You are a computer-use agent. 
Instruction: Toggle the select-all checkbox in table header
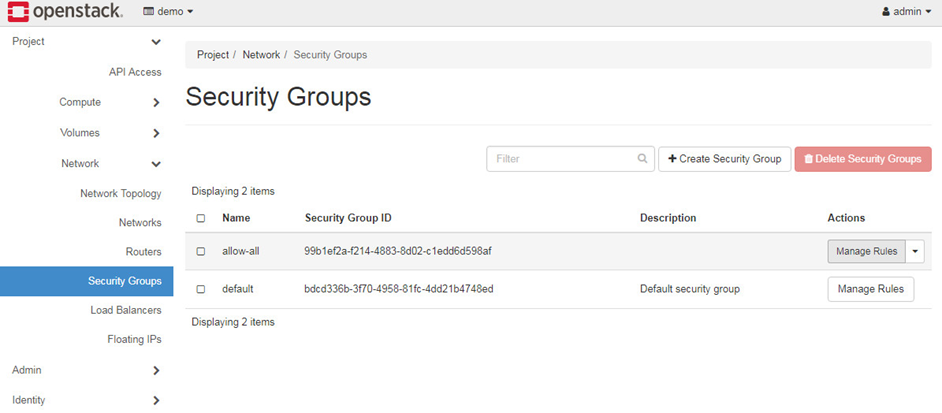point(201,218)
